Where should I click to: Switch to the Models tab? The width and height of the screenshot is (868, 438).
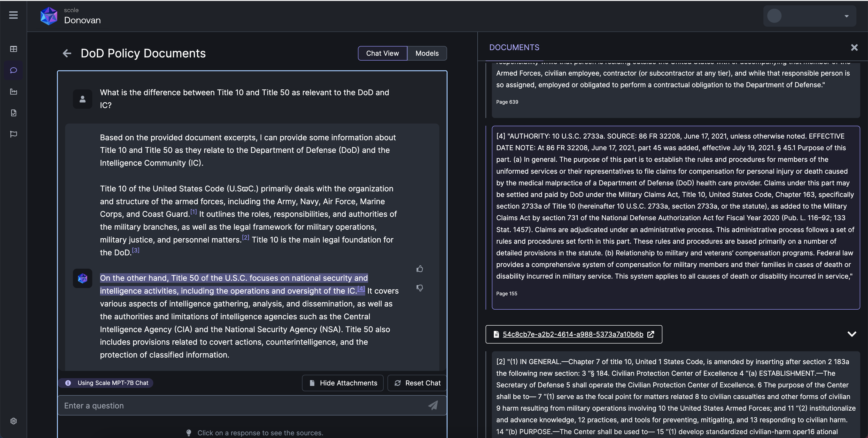[426, 53]
